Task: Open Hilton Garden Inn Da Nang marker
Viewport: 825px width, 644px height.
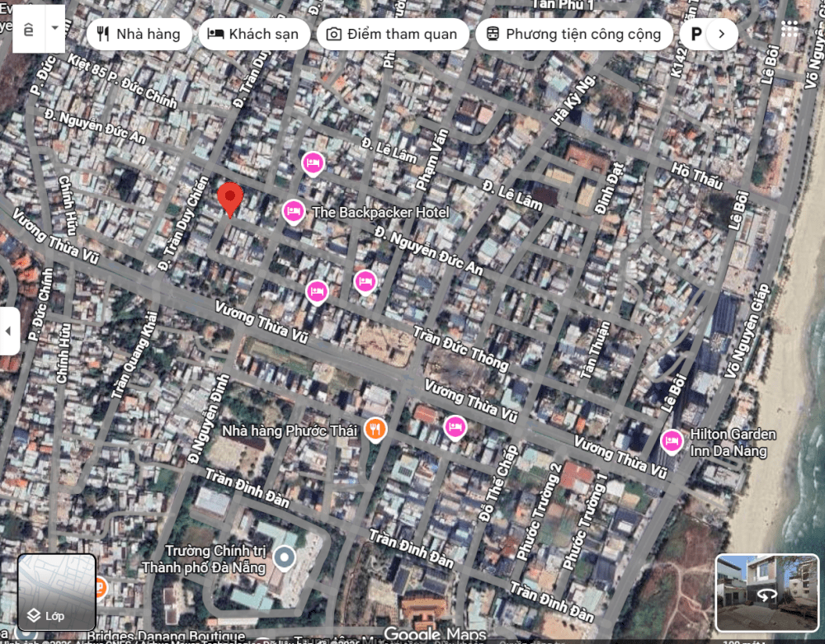Action: coord(672,441)
